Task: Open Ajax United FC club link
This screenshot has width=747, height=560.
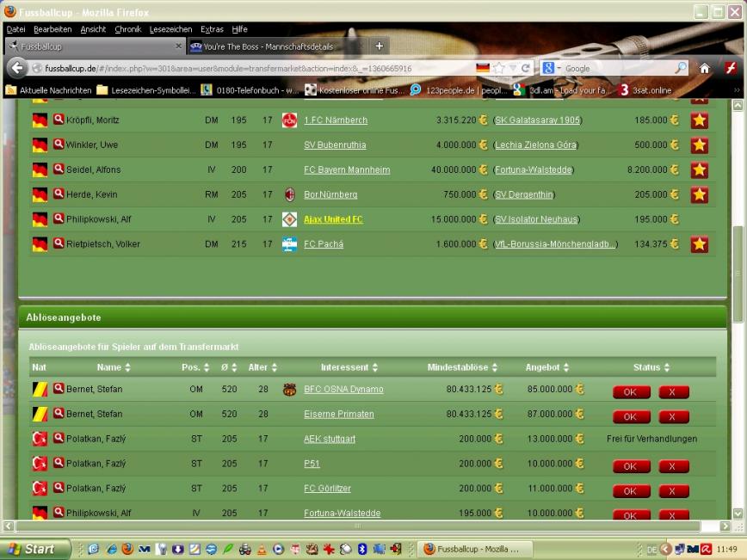Action: [333, 219]
